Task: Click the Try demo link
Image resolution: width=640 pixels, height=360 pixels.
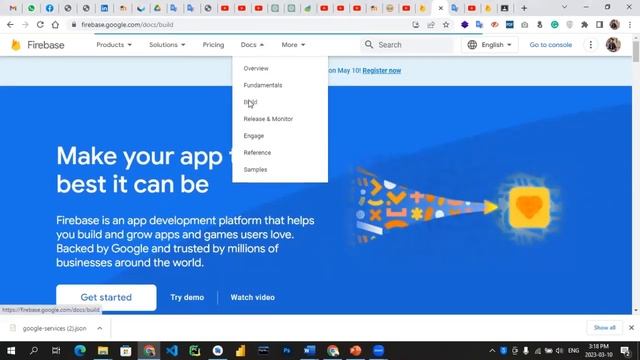Action: pos(187,298)
